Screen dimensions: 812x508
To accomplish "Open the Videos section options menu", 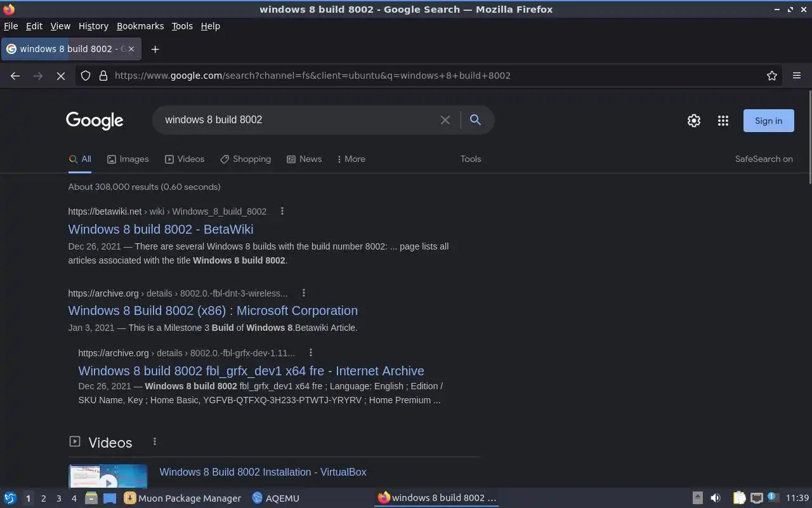I will pos(155,441).
